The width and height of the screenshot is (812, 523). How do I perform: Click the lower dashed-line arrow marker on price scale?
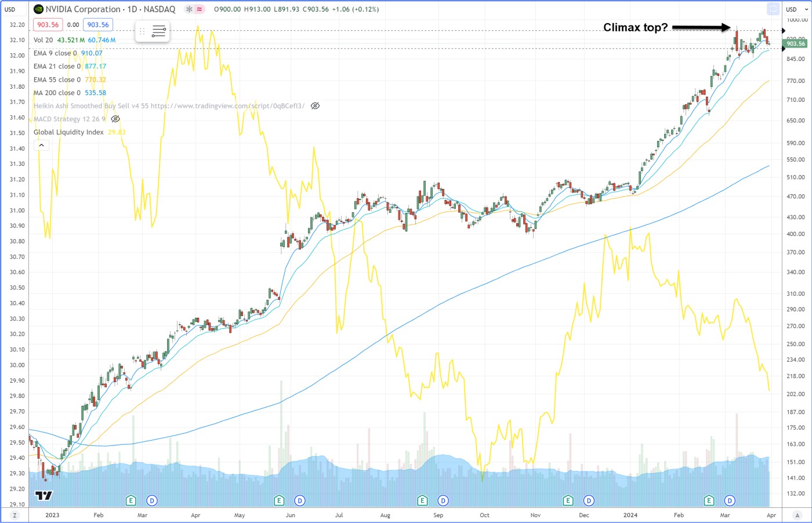[x=784, y=49]
